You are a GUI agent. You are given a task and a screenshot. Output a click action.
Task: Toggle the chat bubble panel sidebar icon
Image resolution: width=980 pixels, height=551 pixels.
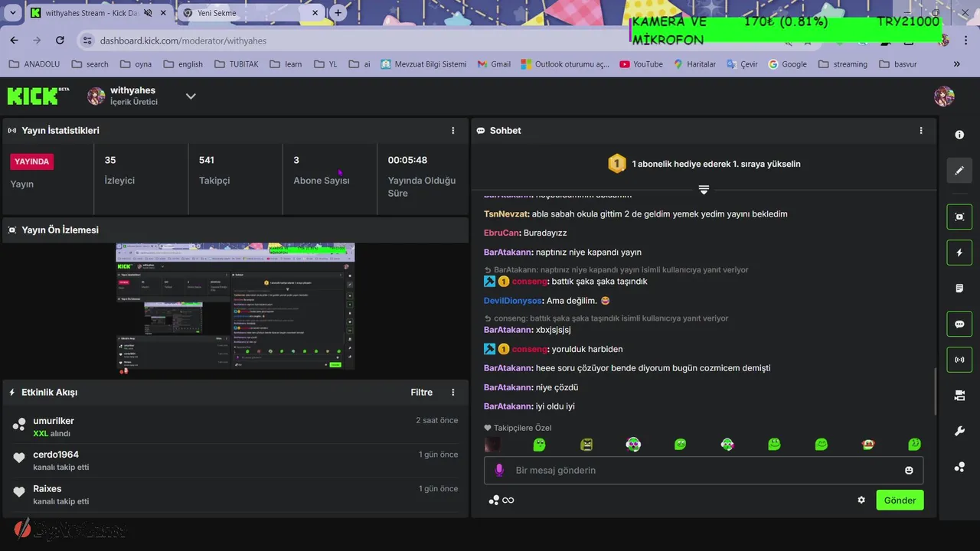959,324
